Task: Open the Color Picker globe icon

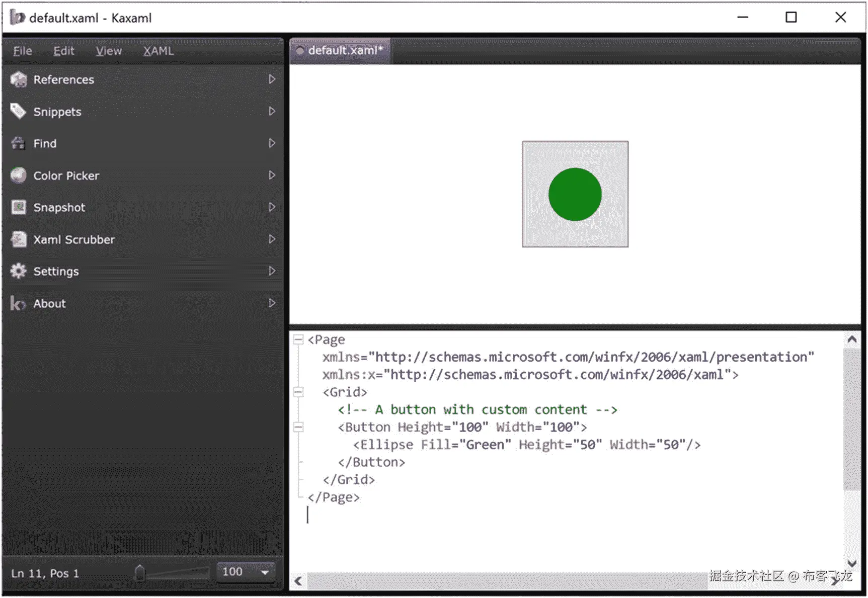Action: (19, 176)
